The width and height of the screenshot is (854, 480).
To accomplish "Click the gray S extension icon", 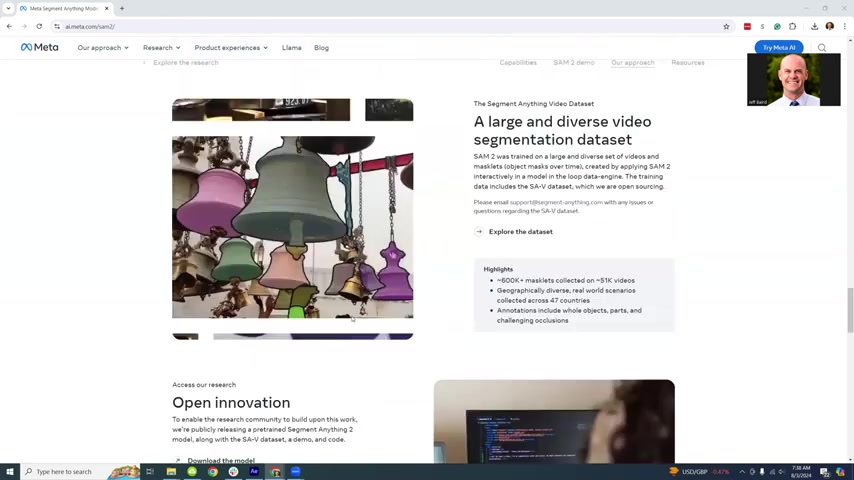I will (762, 26).
